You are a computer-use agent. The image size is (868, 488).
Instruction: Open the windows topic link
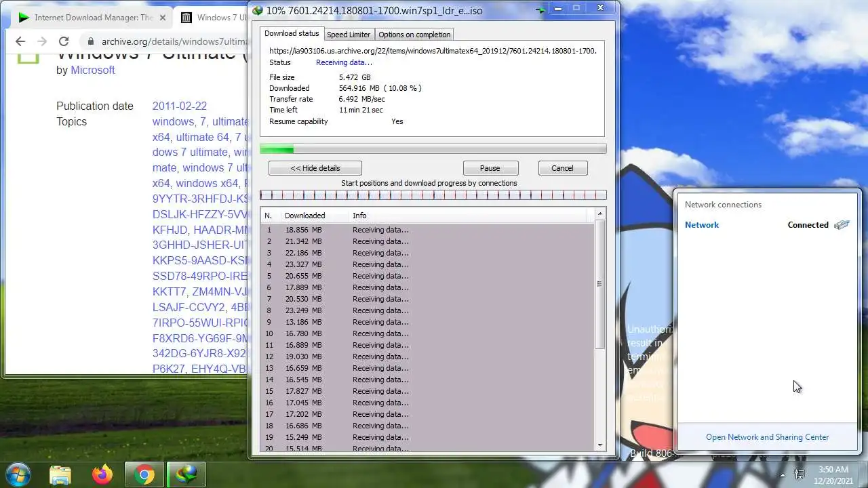click(x=173, y=122)
